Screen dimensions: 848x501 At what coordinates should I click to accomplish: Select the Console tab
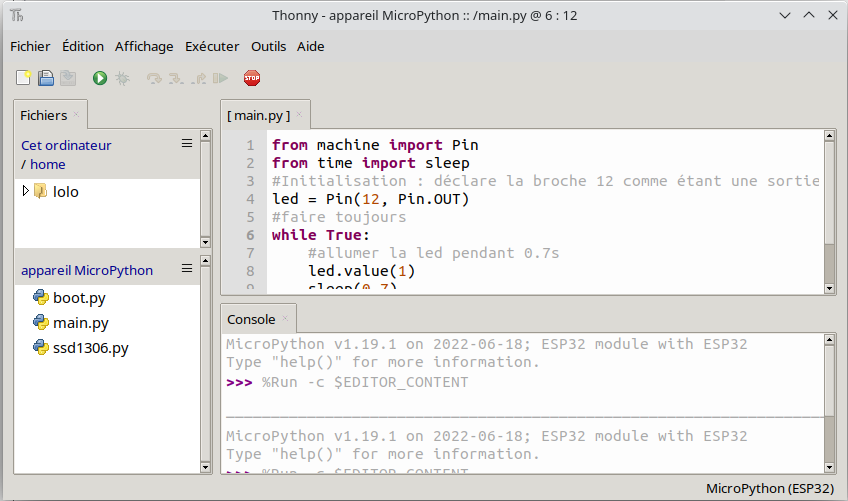[251, 319]
